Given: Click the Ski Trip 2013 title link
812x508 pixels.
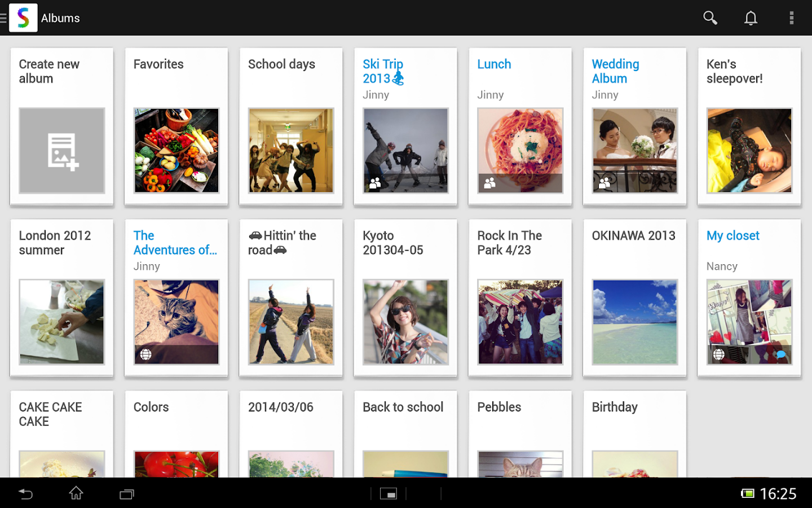Looking at the screenshot, I should (x=383, y=71).
